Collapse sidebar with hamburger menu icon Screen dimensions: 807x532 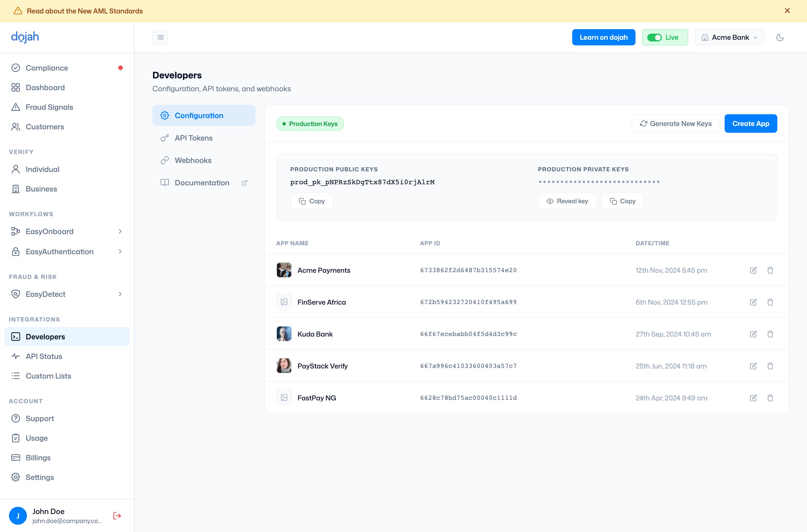tap(160, 37)
